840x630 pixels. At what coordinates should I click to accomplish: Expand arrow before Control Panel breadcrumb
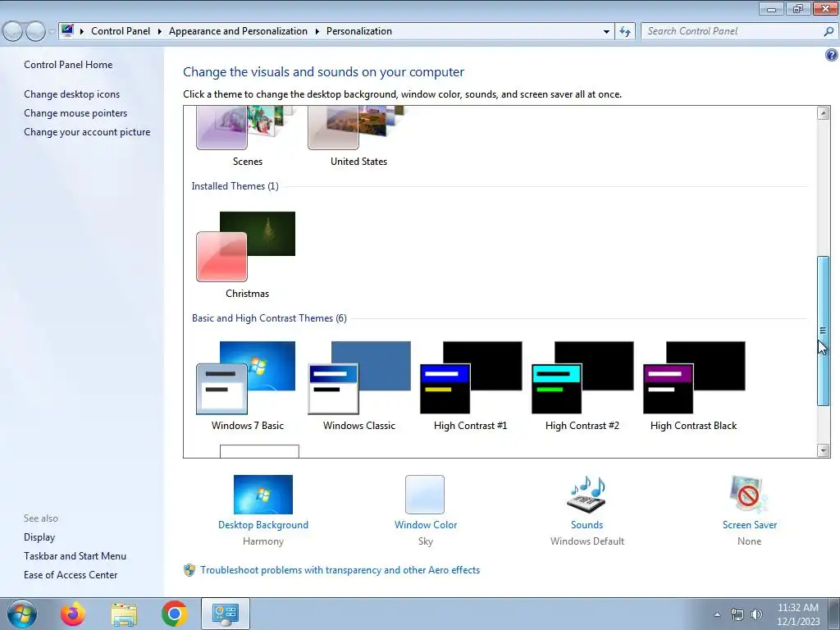click(82, 31)
